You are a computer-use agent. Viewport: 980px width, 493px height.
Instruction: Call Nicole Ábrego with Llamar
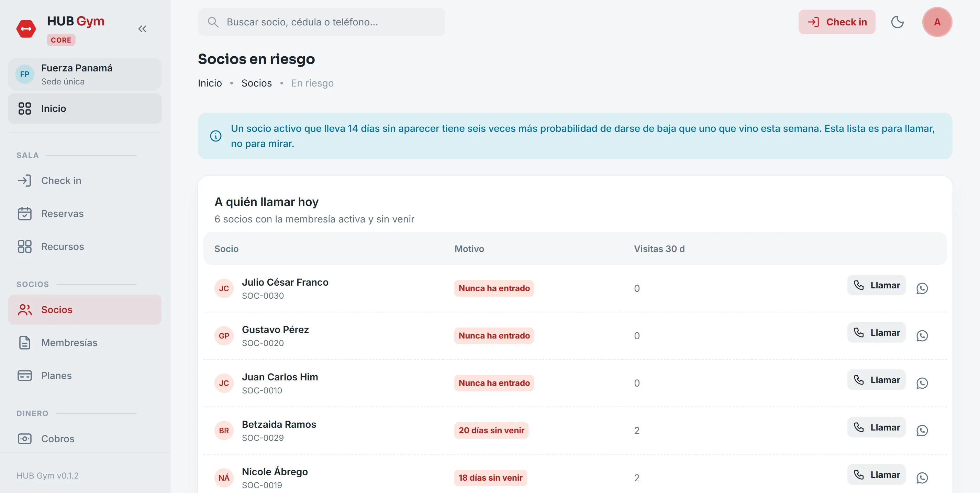(x=876, y=475)
